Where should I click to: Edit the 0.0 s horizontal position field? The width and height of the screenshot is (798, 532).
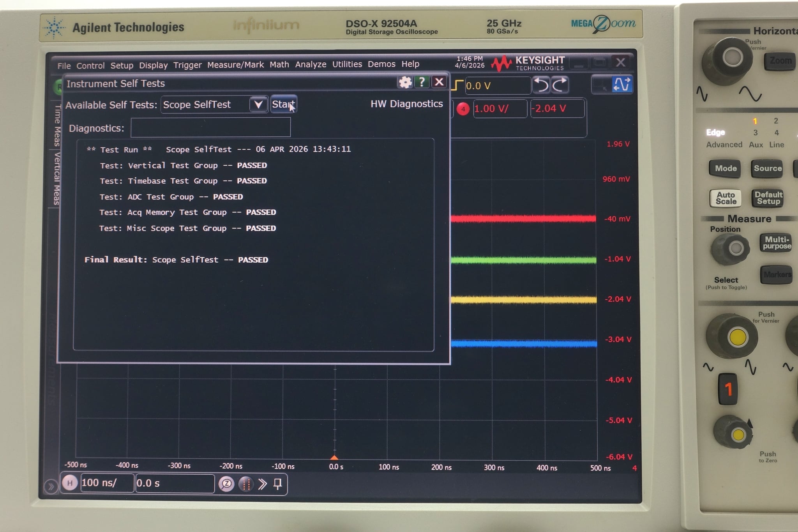pyautogui.click(x=175, y=483)
